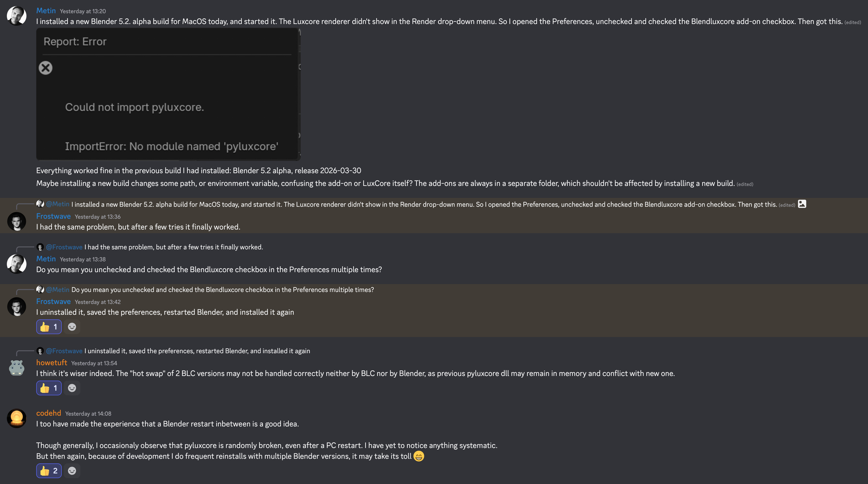Viewport: 868px width, 484px height.
Task: Add reaction on codehd's message
Action: tap(72, 471)
